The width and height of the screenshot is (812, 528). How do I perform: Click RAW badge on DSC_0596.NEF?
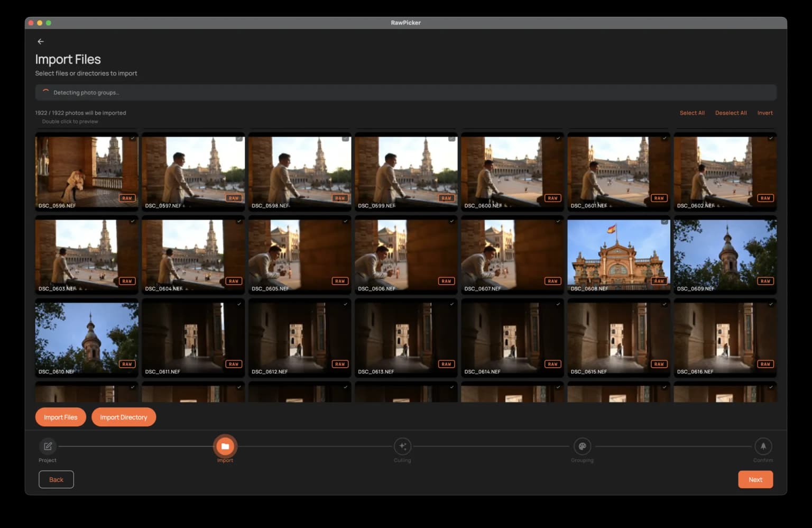127,198
